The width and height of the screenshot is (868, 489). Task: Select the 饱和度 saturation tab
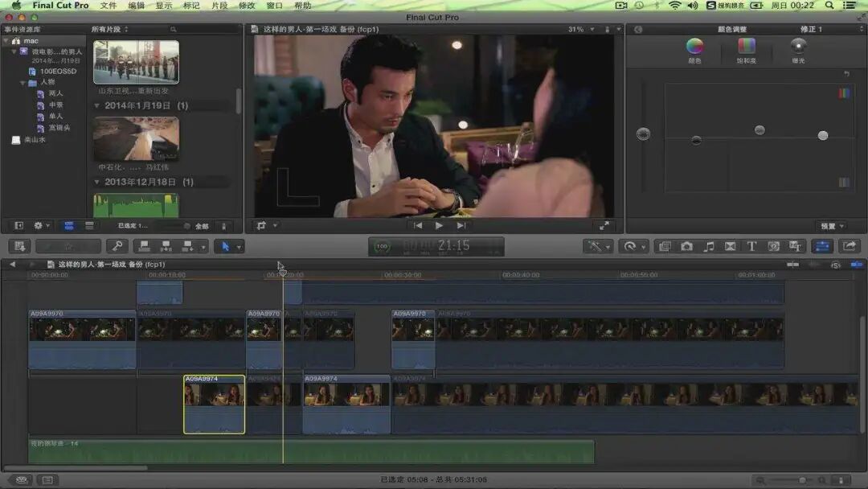[746, 51]
